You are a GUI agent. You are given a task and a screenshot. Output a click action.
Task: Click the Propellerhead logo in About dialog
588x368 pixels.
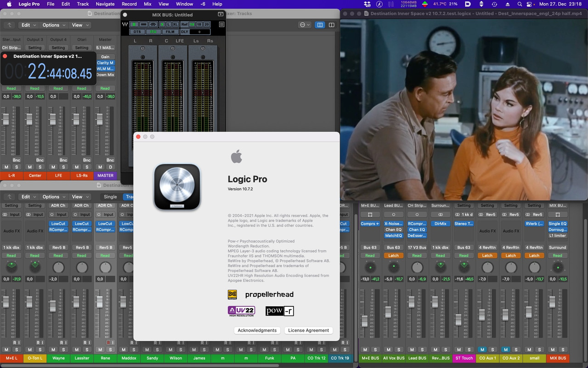pyautogui.click(x=269, y=294)
